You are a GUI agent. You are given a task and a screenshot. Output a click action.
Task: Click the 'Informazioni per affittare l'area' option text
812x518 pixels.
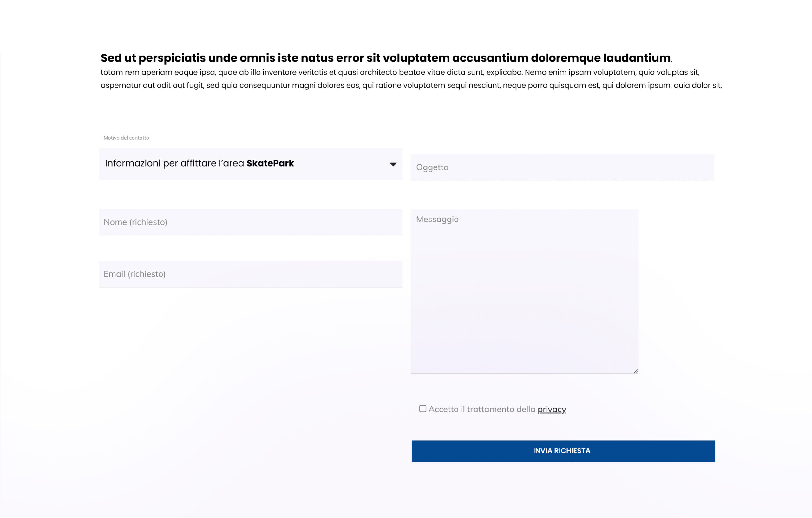pos(174,163)
